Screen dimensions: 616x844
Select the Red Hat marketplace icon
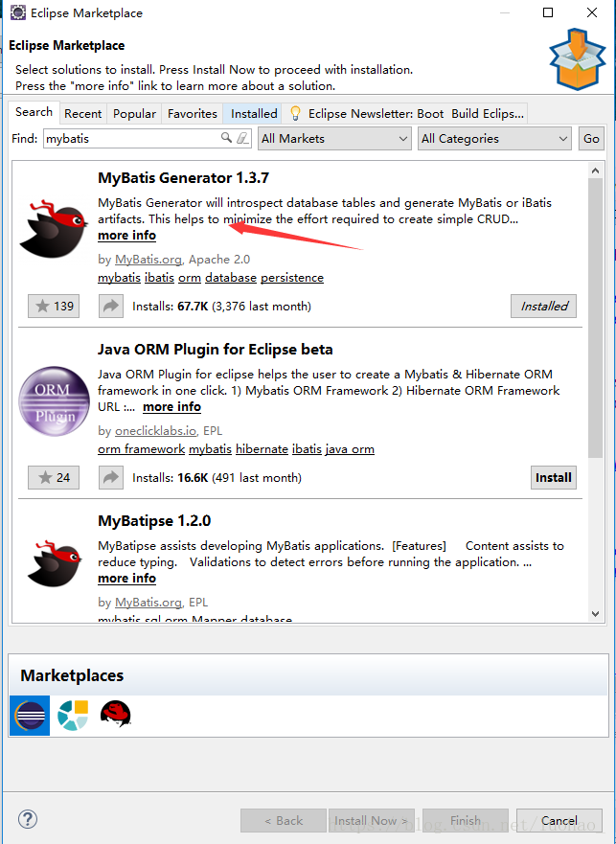pos(115,715)
